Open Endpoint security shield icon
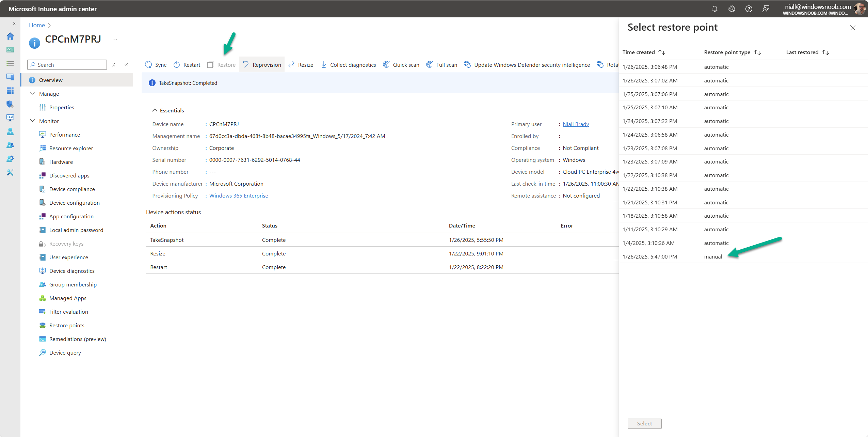This screenshot has height=437, width=868. point(10,104)
